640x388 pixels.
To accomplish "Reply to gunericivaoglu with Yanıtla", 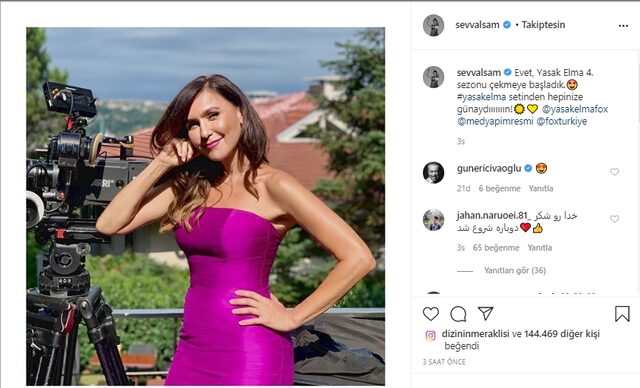I will [541, 188].
